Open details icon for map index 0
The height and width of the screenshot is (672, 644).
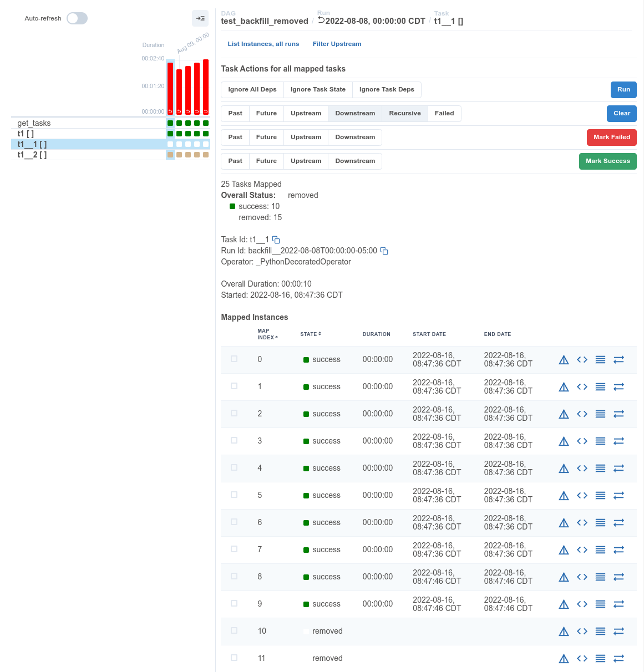pos(564,359)
